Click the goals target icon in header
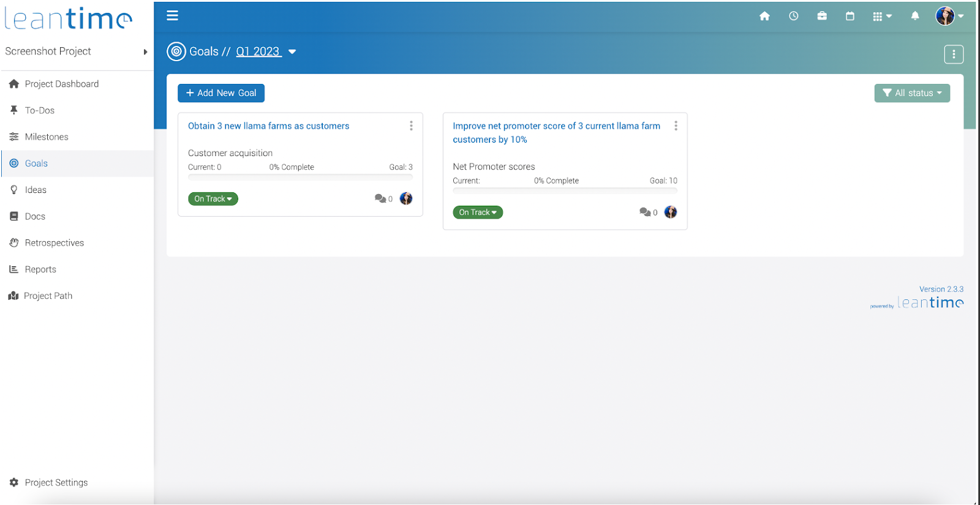The width and height of the screenshot is (980, 505). coord(176,51)
